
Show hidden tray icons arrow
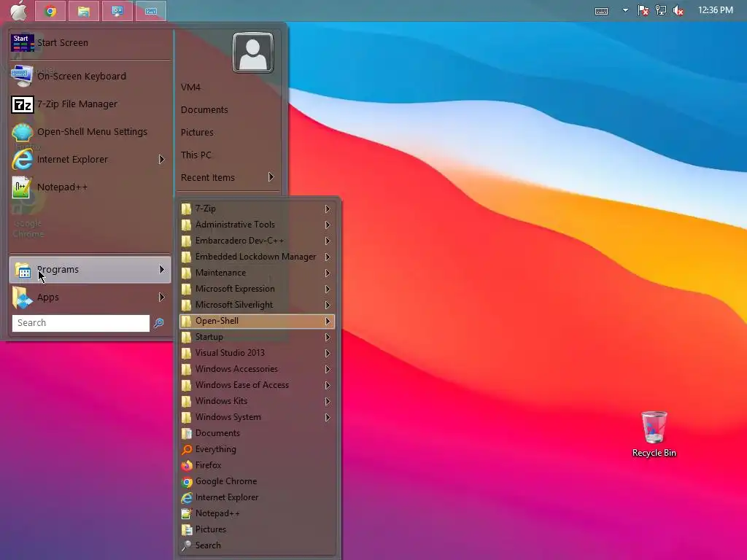tap(625, 10)
